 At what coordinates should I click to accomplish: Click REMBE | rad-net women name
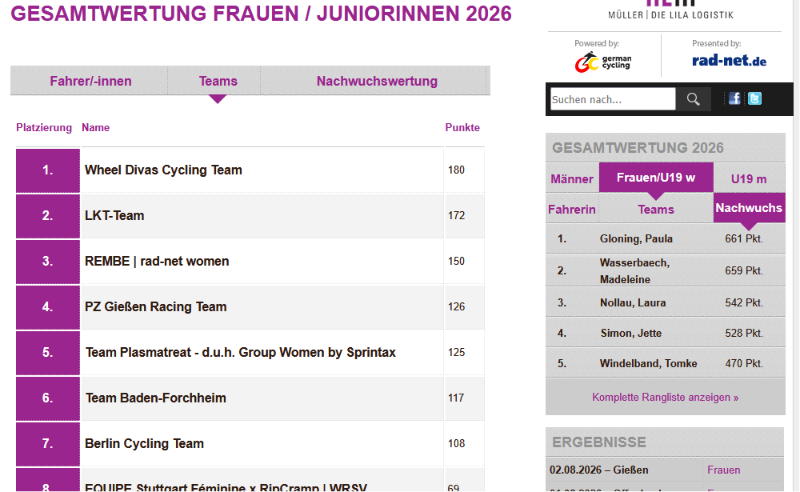coord(157,261)
